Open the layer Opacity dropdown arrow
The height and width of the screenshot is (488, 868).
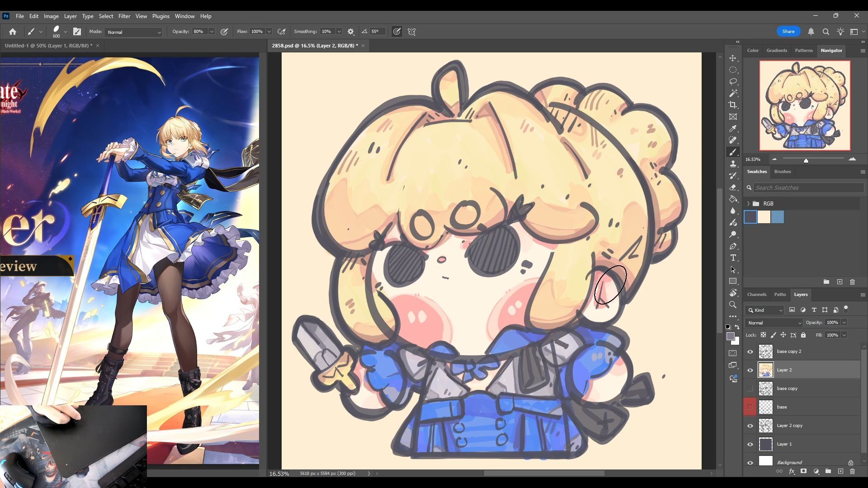point(844,323)
